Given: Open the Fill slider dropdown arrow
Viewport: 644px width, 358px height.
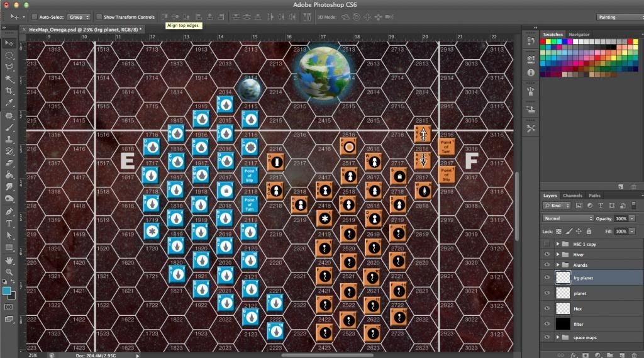Looking at the screenshot, I should tap(632, 232).
